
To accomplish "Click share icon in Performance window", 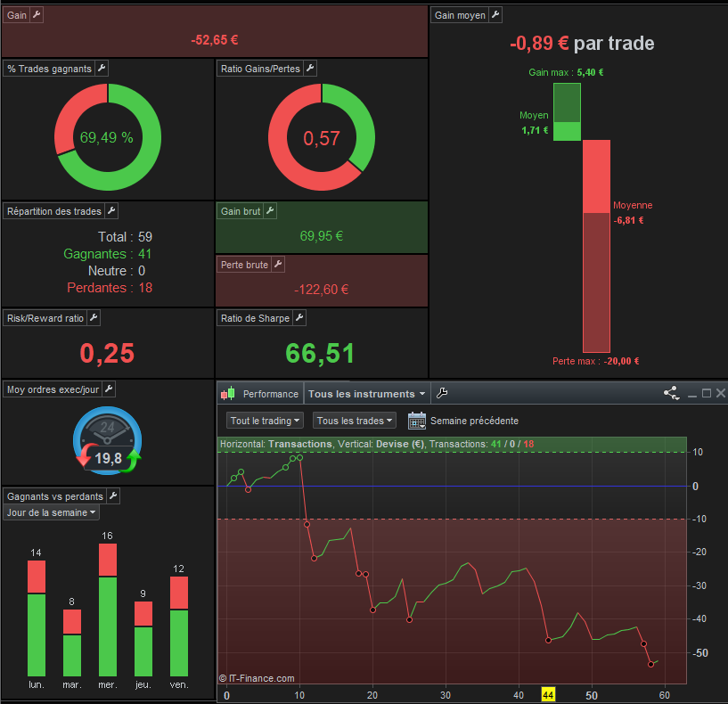I will point(671,393).
